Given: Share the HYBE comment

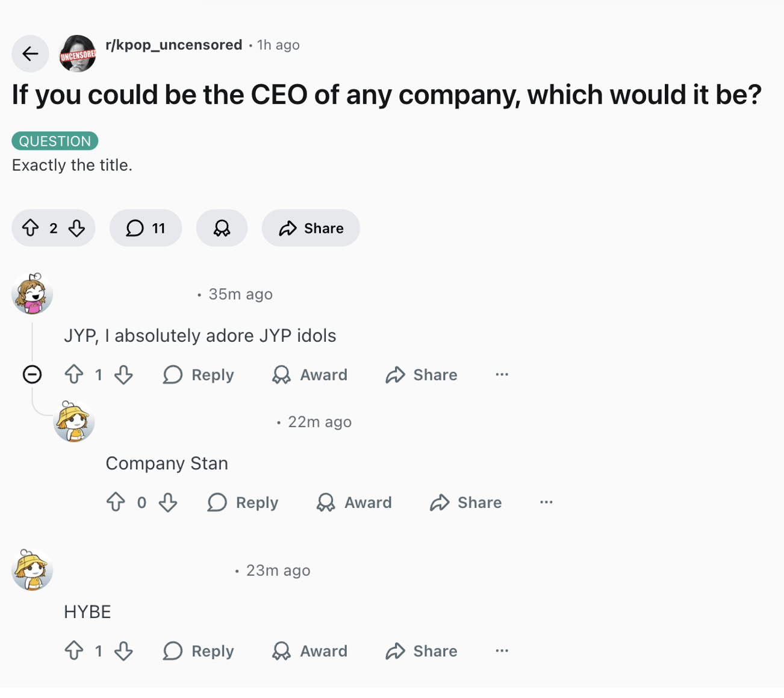Looking at the screenshot, I should coord(422,650).
